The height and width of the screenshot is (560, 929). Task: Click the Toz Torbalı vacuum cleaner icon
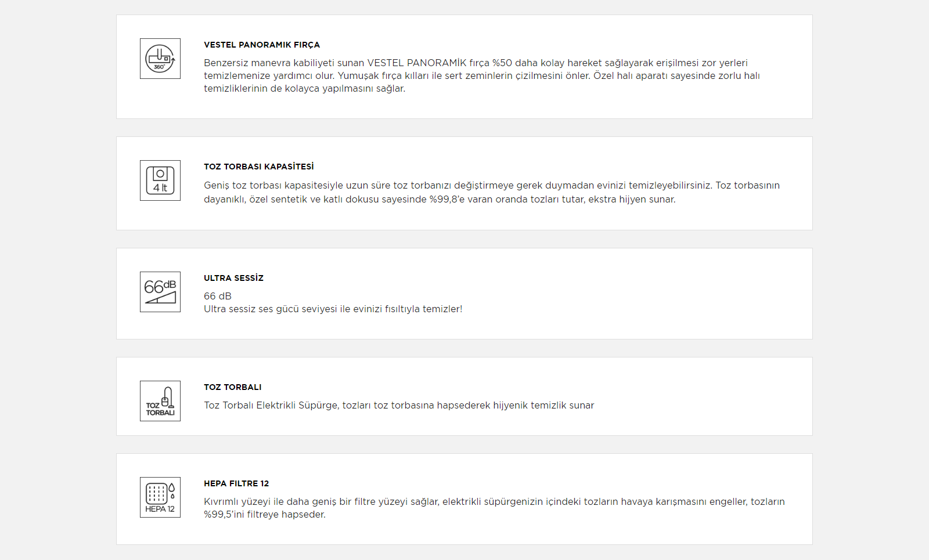pyautogui.click(x=160, y=401)
